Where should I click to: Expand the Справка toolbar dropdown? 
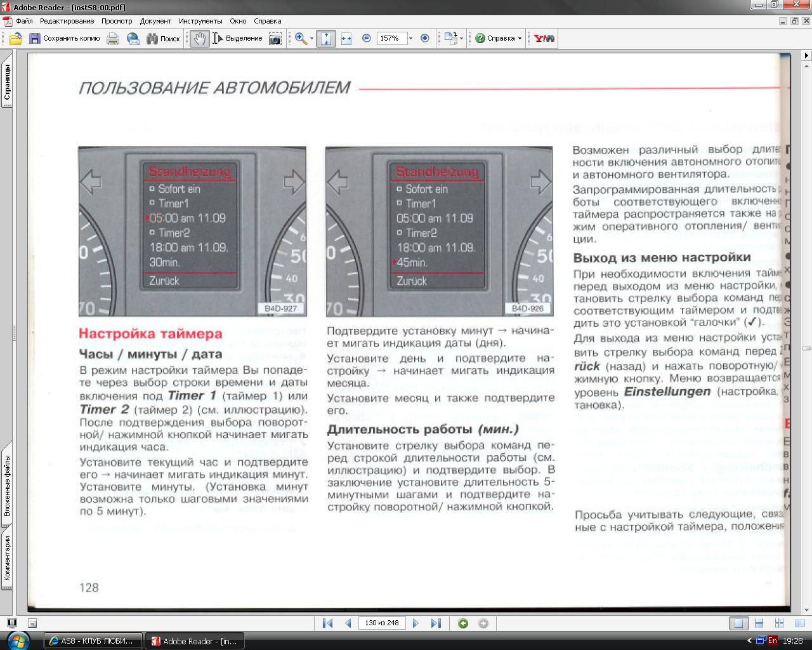(x=520, y=39)
